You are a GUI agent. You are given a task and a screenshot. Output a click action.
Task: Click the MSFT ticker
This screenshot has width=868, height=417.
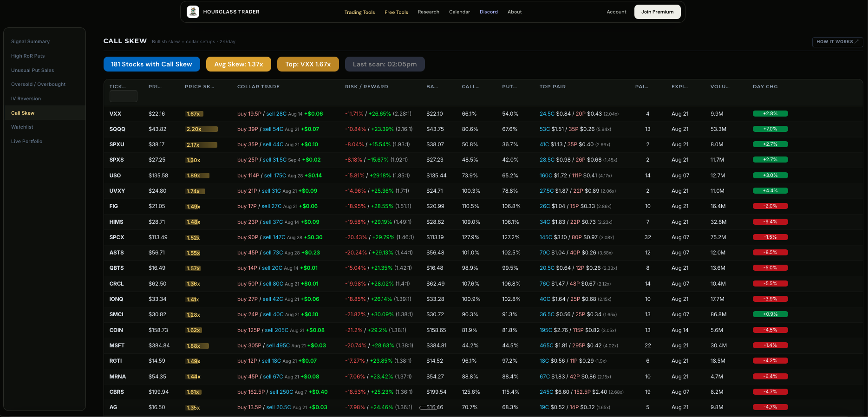point(117,345)
